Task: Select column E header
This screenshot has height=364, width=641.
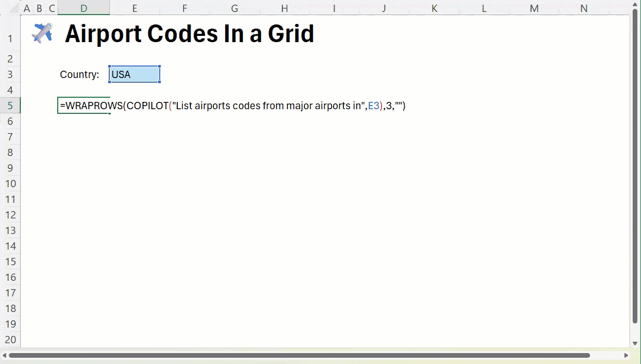Action: coord(135,8)
